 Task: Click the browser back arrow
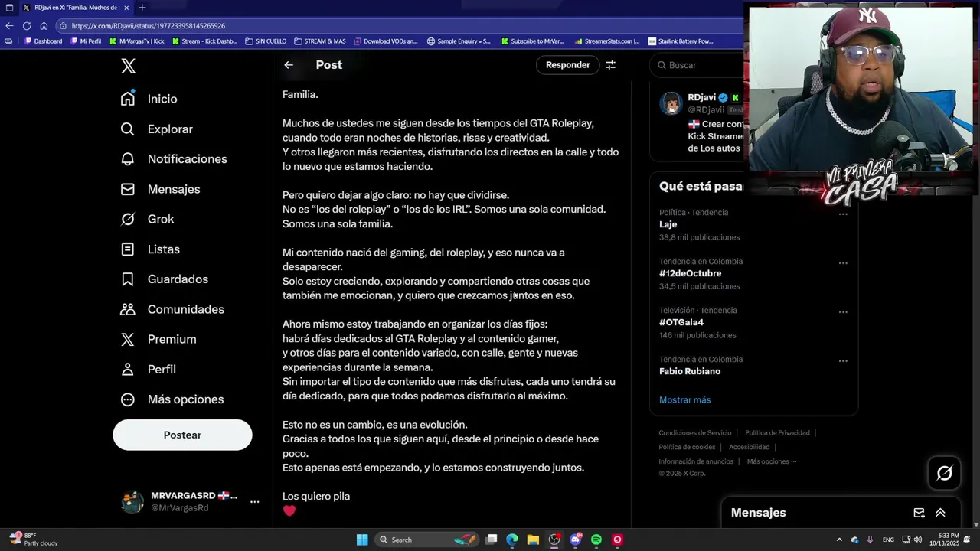coord(9,25)
